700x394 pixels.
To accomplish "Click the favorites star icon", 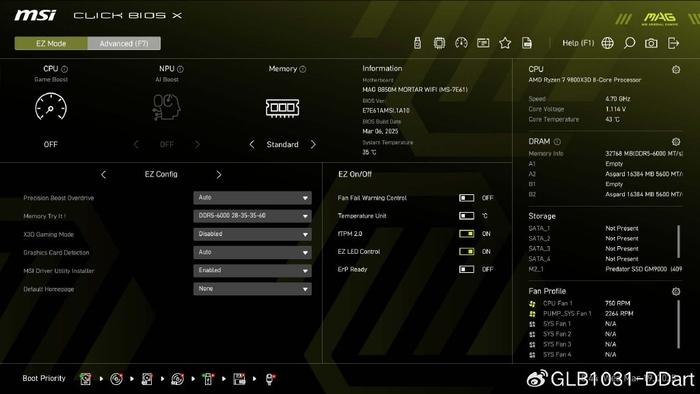I will (505, 43).
